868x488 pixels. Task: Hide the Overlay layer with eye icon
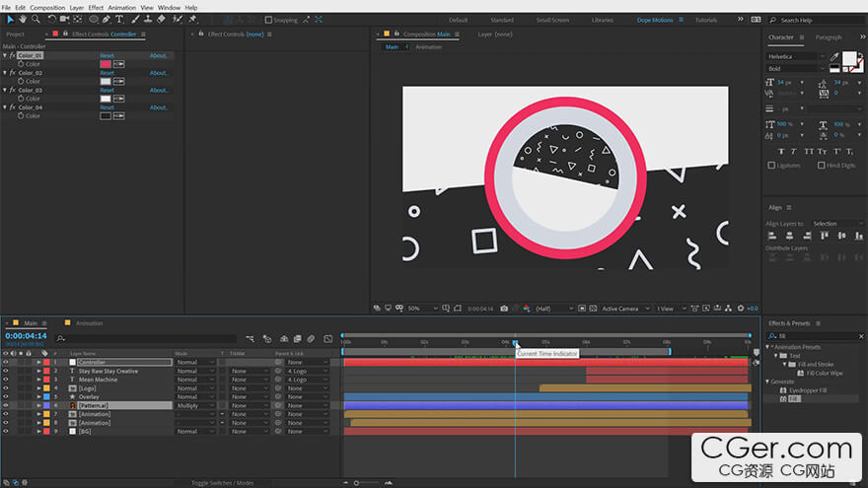coord(5,397)
